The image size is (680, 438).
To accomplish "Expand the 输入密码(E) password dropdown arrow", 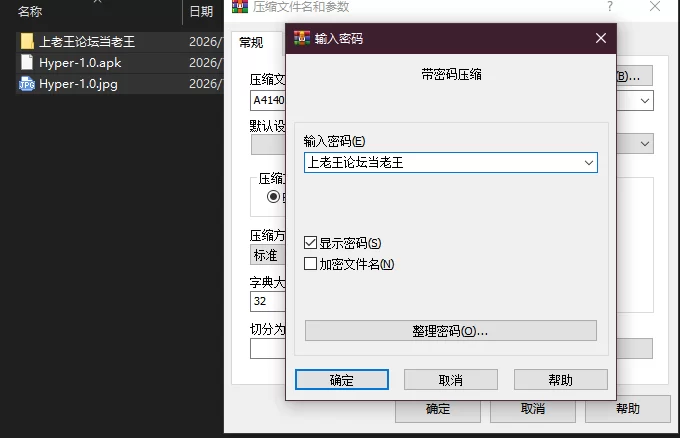I will tap(588, 163).
